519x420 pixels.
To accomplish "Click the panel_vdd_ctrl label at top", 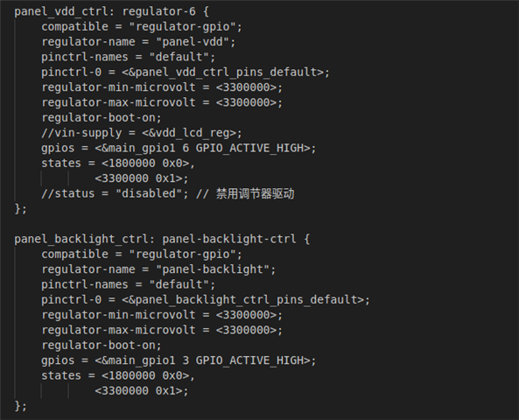I will [x=61, y=11].
